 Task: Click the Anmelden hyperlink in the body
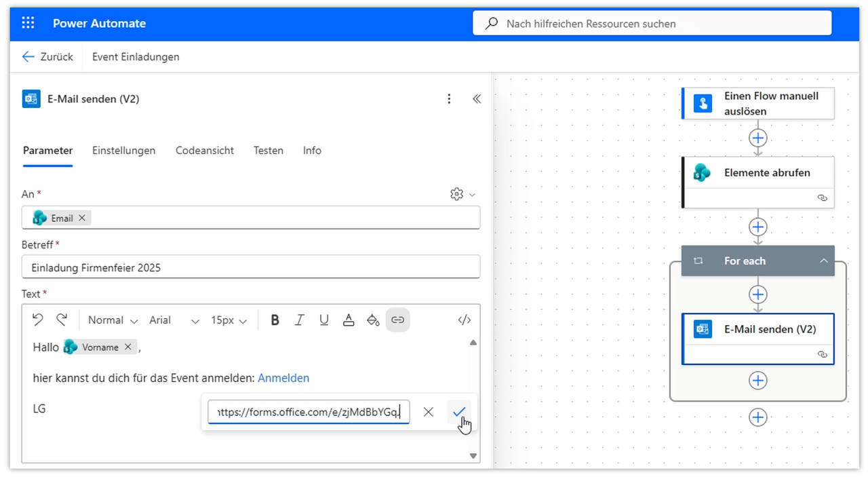[283, 378]
